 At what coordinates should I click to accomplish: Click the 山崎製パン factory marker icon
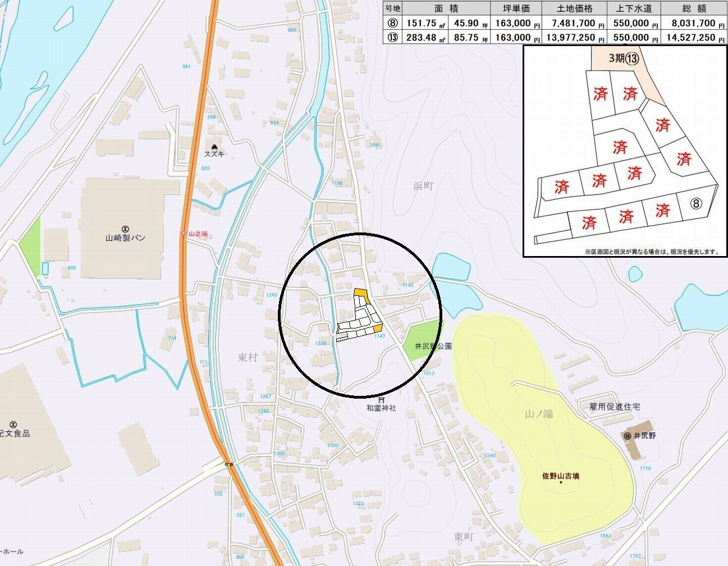[x=125, y=229]
